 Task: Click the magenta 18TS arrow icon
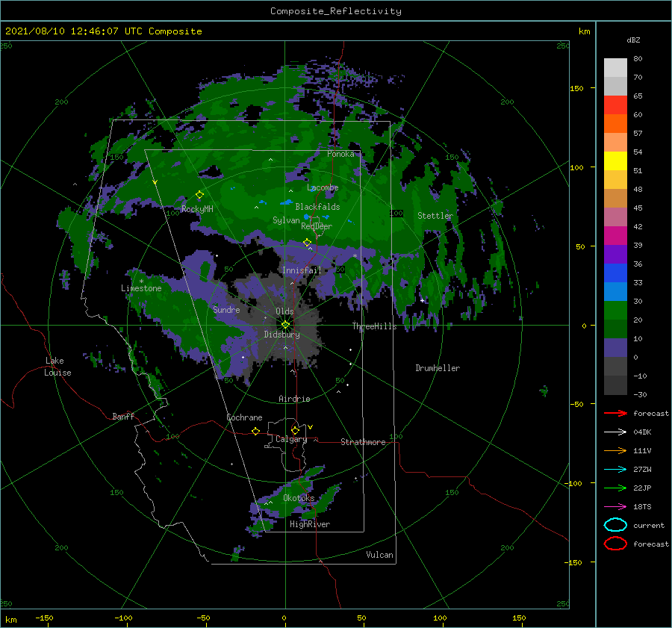615,507
